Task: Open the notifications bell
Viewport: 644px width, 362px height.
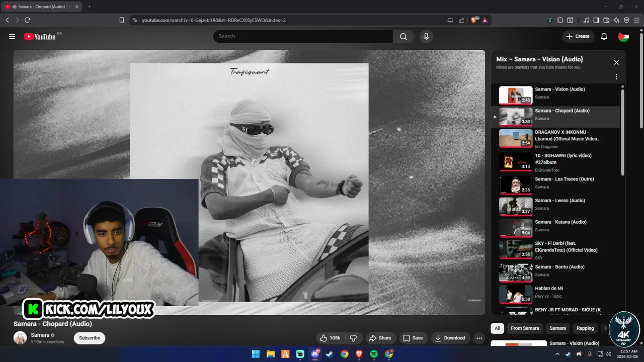Action: point(604,36)
